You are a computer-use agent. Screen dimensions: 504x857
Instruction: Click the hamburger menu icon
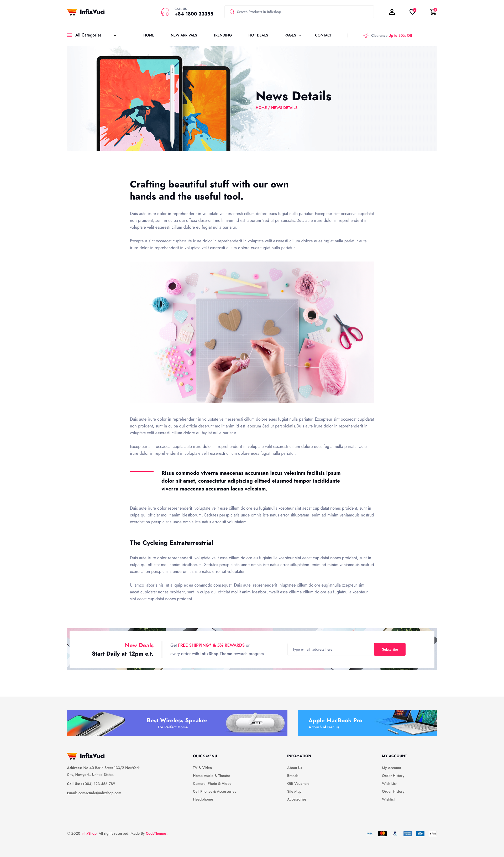[x=69, y=35]
